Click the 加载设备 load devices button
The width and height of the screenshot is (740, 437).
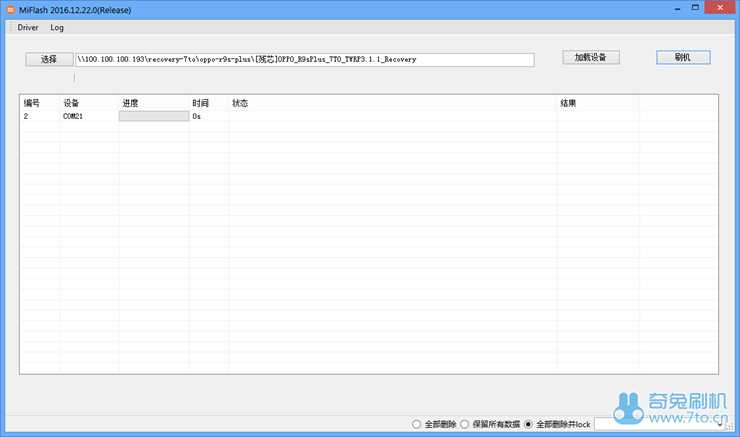[x=591, y=58]
